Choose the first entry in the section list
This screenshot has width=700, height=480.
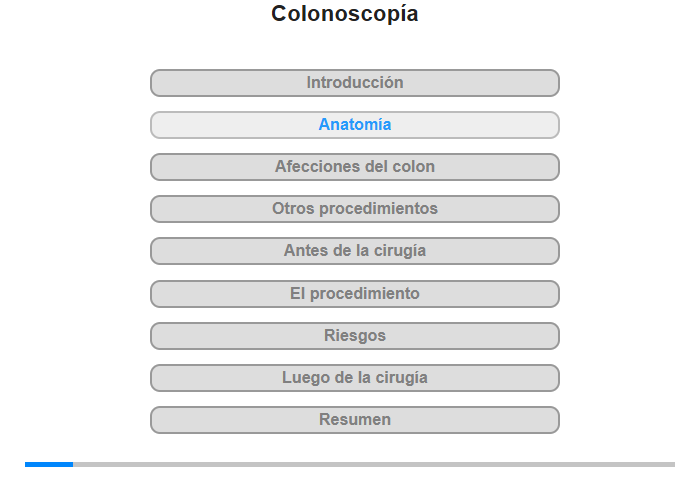point(355,83)
